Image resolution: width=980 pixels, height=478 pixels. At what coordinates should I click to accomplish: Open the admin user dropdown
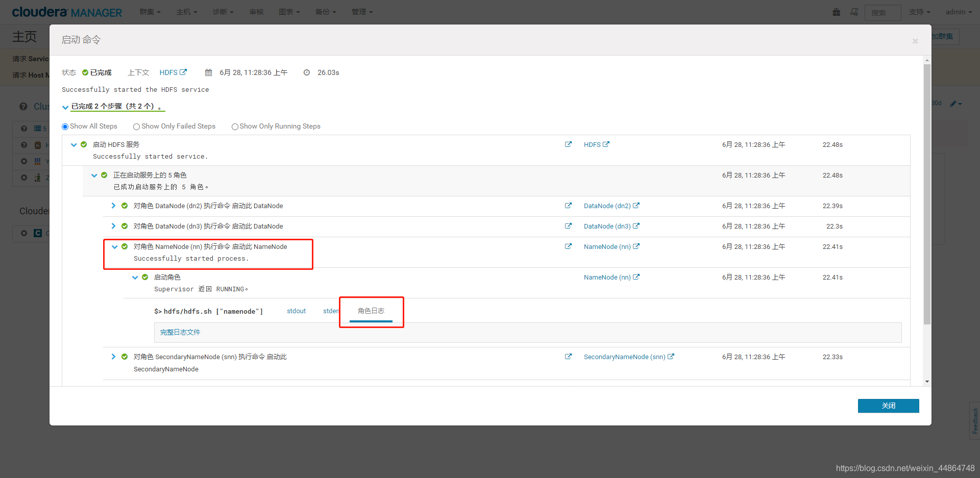pos(959,12)
